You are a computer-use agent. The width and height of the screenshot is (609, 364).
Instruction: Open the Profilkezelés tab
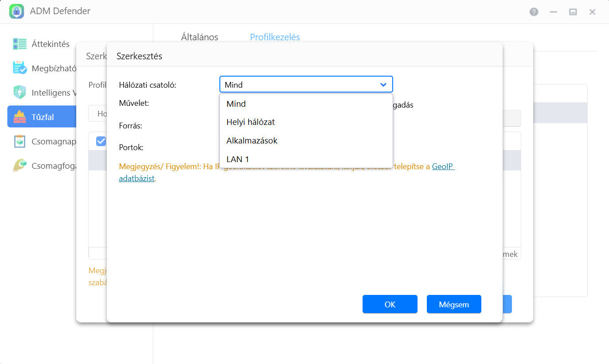point(275,37)
